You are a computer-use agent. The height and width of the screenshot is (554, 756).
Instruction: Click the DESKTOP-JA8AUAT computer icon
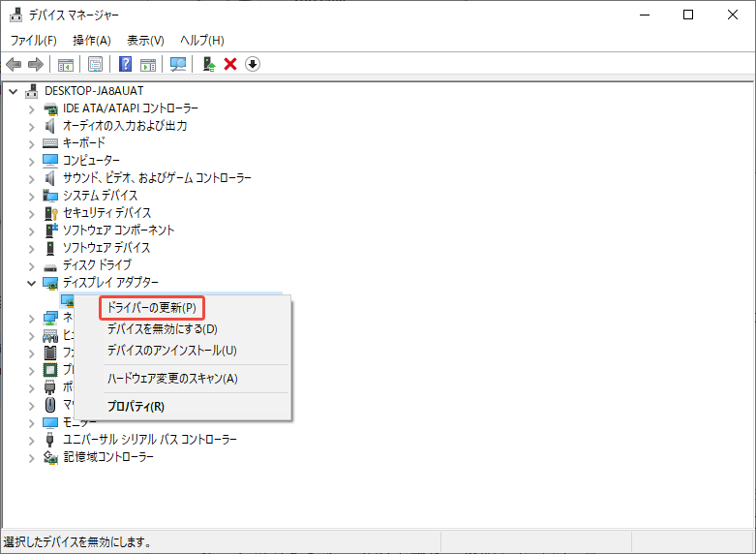tap(31, 91)
